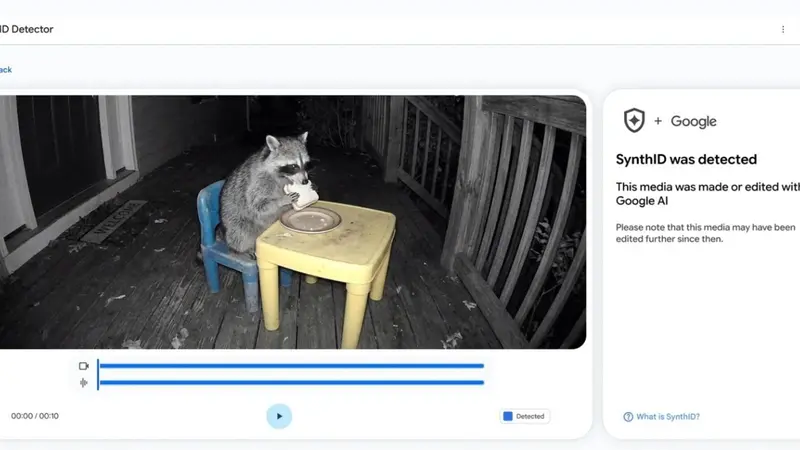
Task: Click the made or edited with Google AI text
Action: click(x=708, y=194)
